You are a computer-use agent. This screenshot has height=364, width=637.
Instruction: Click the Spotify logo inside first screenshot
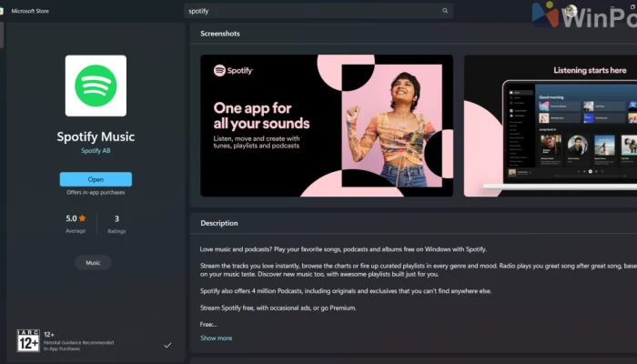click(232, 70)
